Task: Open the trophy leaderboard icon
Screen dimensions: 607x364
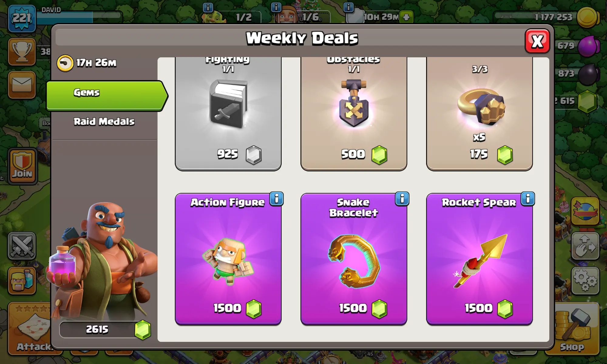Action: coord(22,52)
